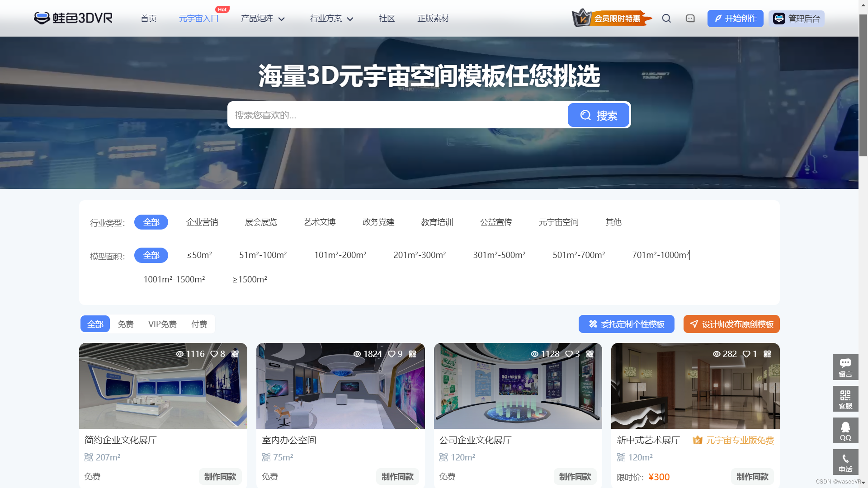Open the chat message icon in header
This screenshot has width=868, height=488.
[690, 19]
